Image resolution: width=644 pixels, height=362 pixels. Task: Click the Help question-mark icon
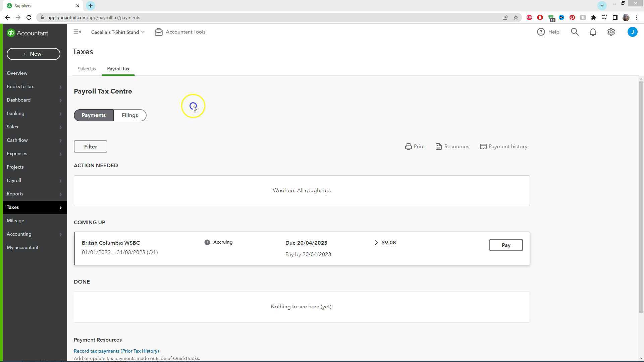(541, 32)
